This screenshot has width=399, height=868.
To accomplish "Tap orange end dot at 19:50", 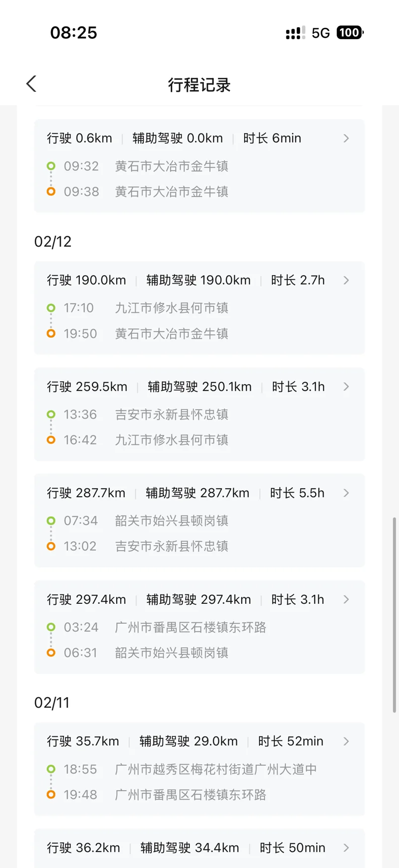I will (x=51, y=334).
